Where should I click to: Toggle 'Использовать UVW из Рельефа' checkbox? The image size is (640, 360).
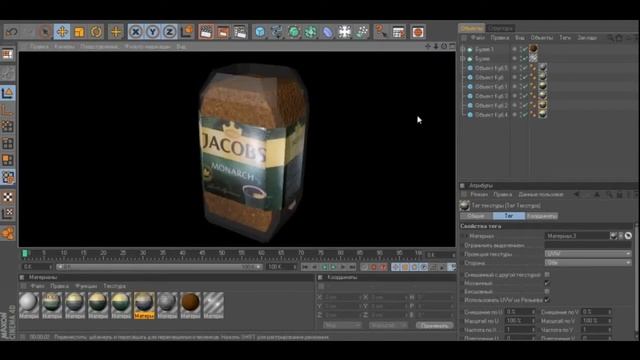pos(547,300)
